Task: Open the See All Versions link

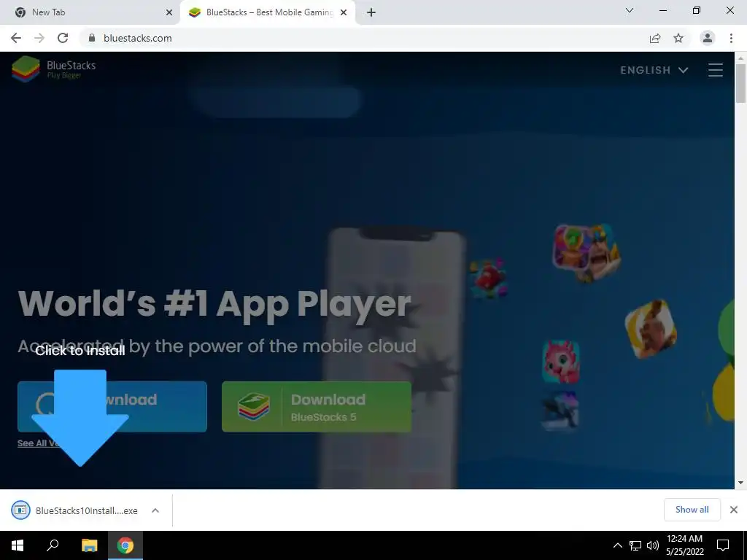Action: 38,443
